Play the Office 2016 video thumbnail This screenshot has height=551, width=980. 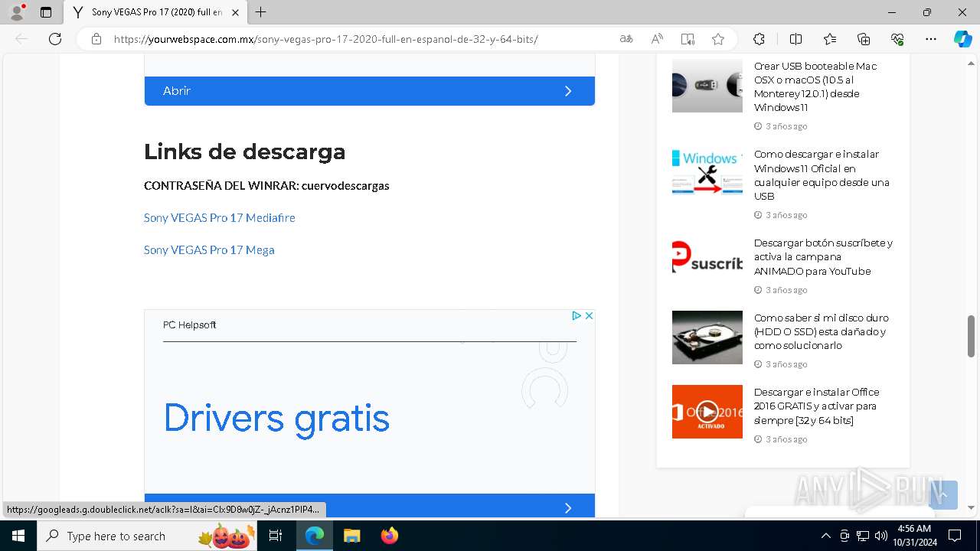click(707, 412)
